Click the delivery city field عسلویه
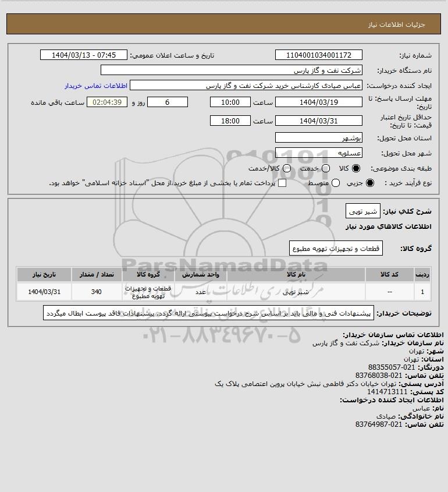448x492 pixels. (x=318, y=153)
